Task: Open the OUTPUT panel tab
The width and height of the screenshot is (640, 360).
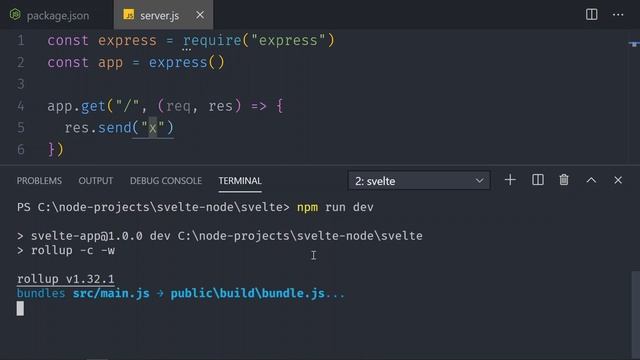Action: pyautogui.click(x=96, y=181)
